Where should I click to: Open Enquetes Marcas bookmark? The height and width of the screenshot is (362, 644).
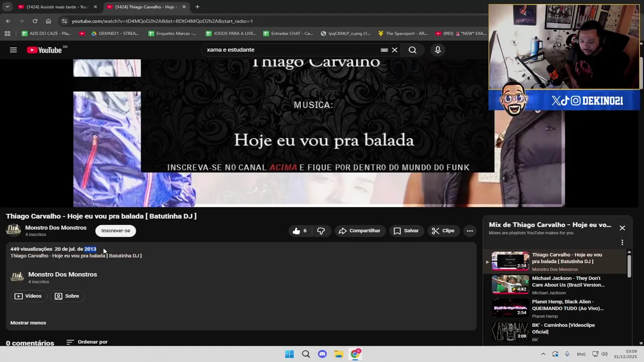pyautogui.click(x=172, y=34)
